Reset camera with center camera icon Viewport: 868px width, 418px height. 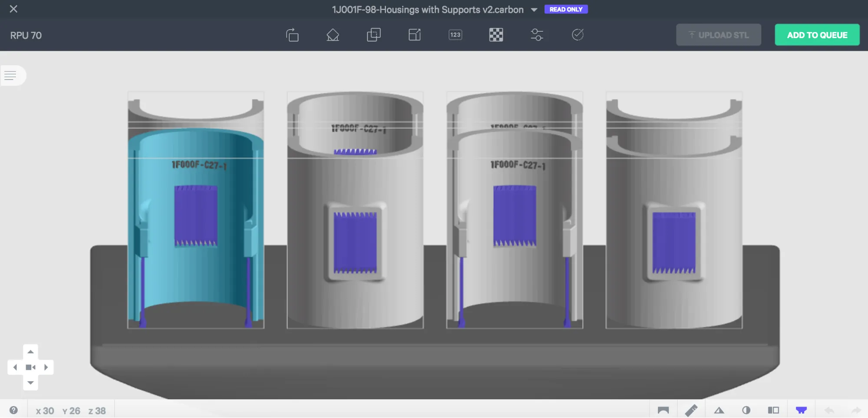(30, 367)
